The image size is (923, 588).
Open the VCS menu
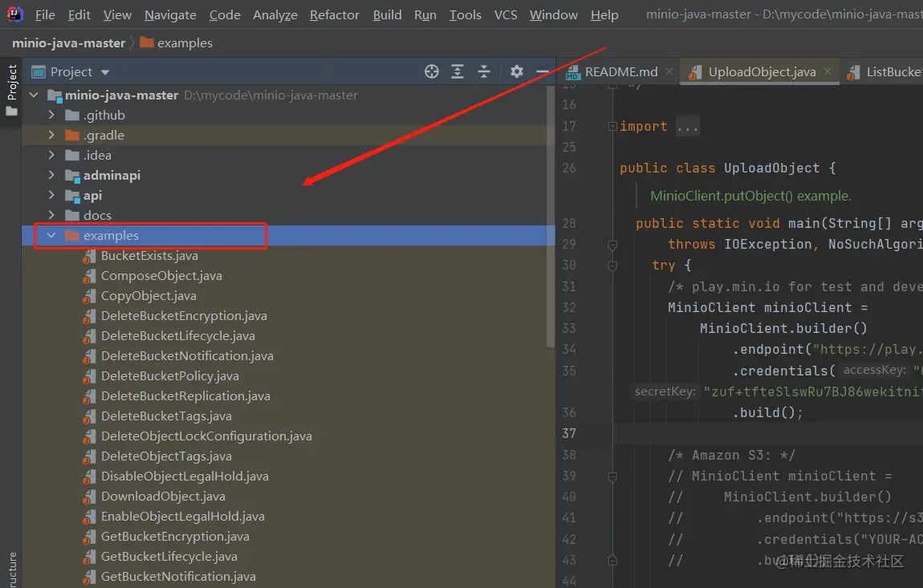pos(506,14)
